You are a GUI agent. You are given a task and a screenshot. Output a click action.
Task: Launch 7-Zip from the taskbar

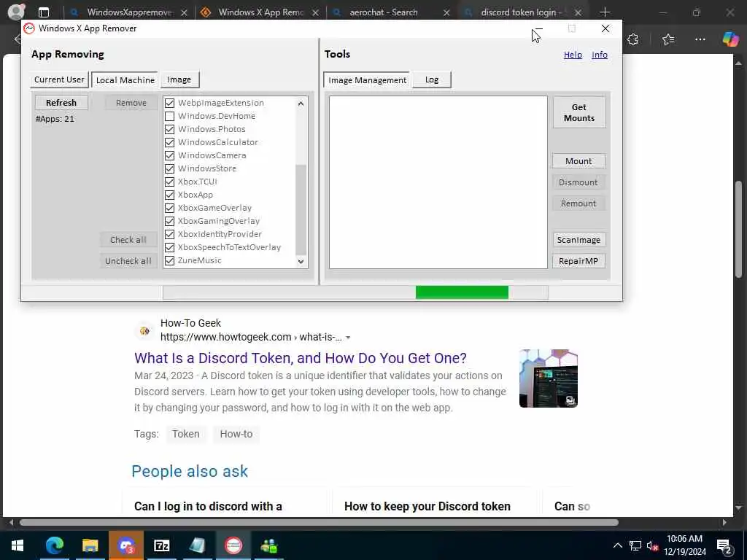(x=161, y=545)
